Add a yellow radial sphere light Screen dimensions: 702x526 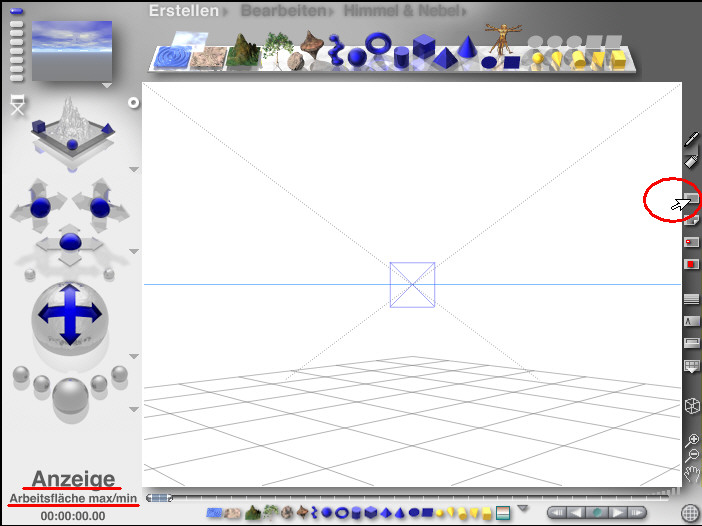[x=538, y=59]
